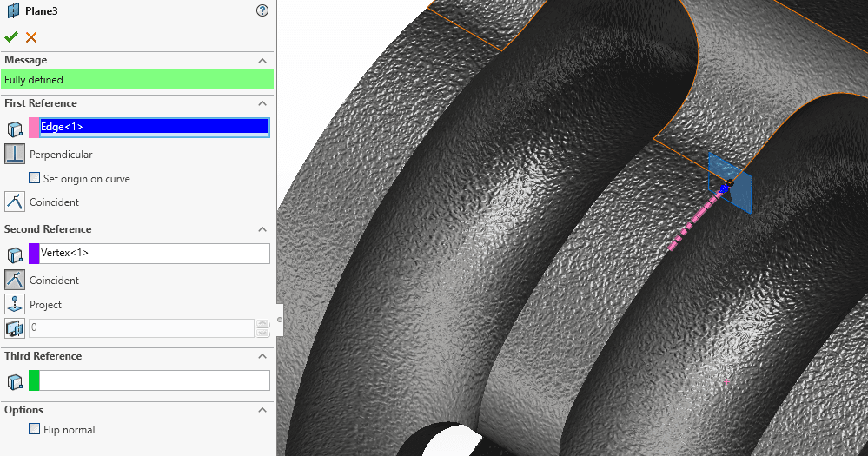Open the help question mark icon
Screen dimensions: 868x456
(262, 10)
